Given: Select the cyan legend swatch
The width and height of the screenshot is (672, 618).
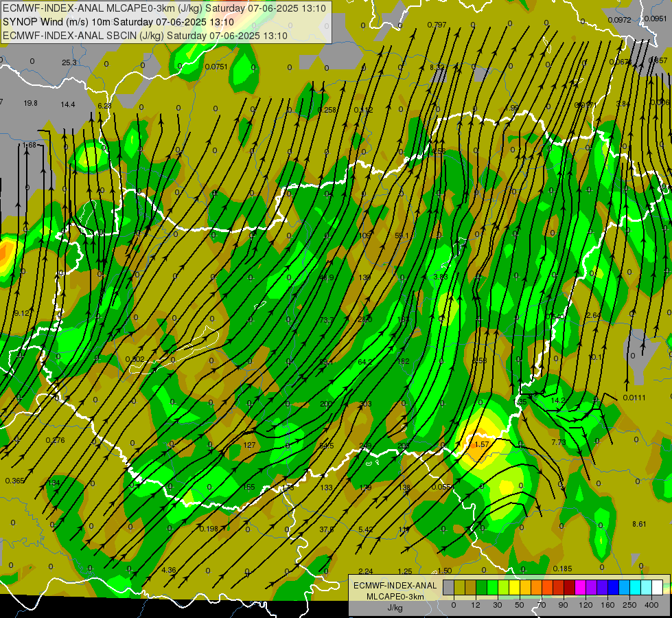Looking at the screenshot, I should coord(635,587).
